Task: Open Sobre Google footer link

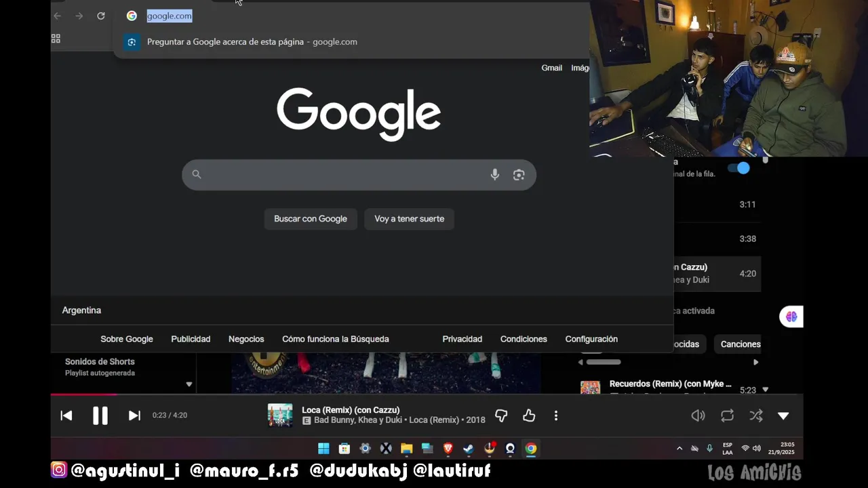Action: point(127,339)
